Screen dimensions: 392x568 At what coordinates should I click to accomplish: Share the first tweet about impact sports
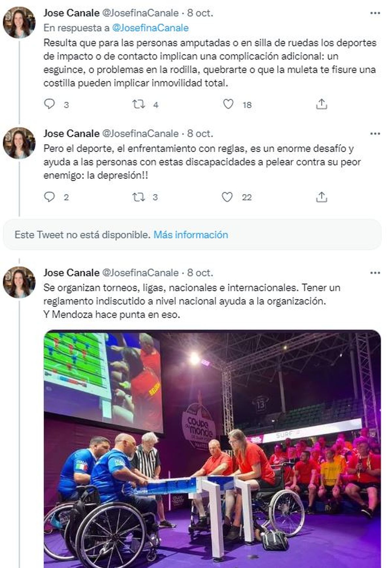(321, 104)
